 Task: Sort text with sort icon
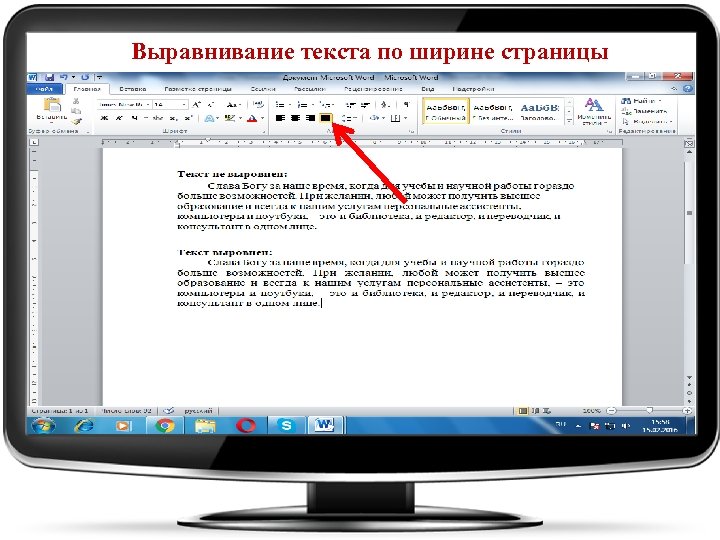coord(386,105)
